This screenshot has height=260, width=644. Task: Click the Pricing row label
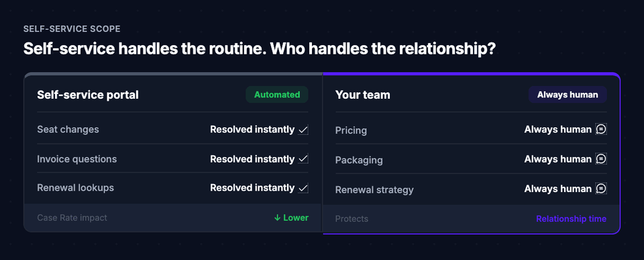pyautogui.click(x=351, y=131)
